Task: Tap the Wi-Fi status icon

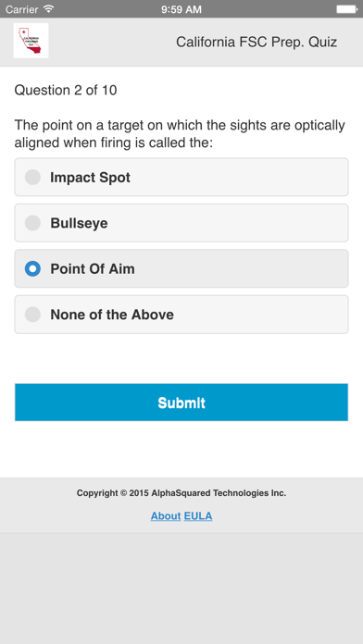Action: (48, 8)
